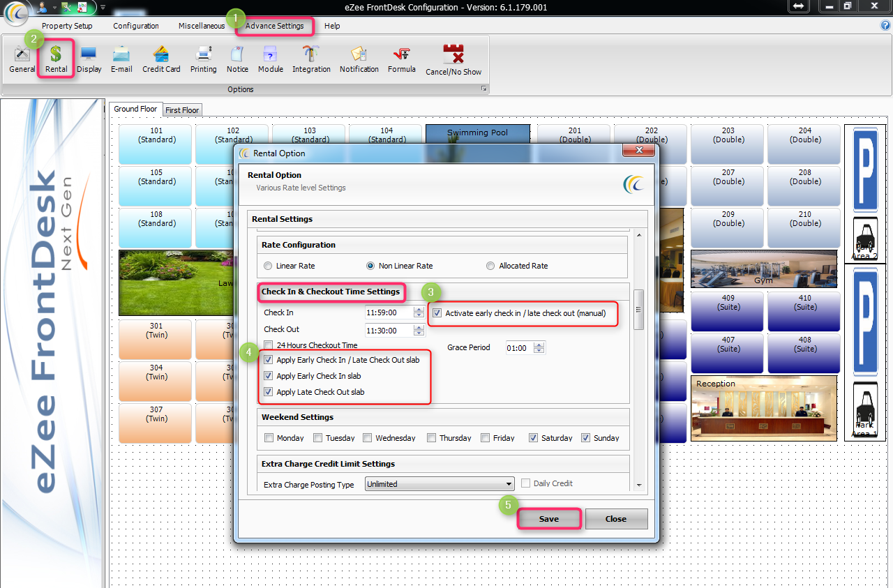Toggle Apply Early Check In / Late Check Out slab
This screenshot has height=588, width=893.
click(x=269, y=360)
